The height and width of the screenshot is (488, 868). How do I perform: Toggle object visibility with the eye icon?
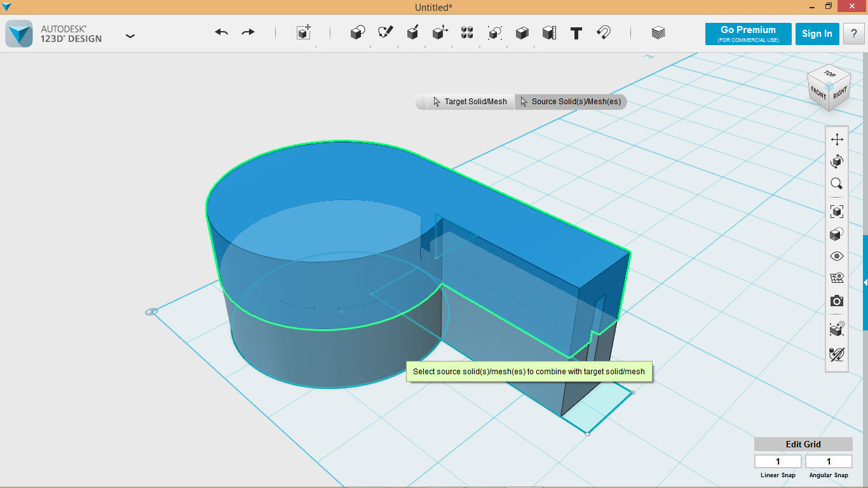coord(836,255)
